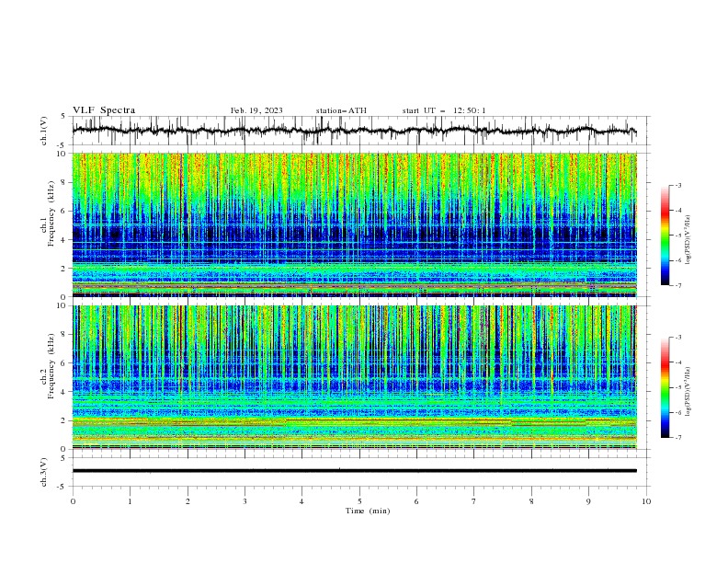The image size is (728, 563).
Task: Click the "2" tick on the time axis
Action: click(188, 501)
